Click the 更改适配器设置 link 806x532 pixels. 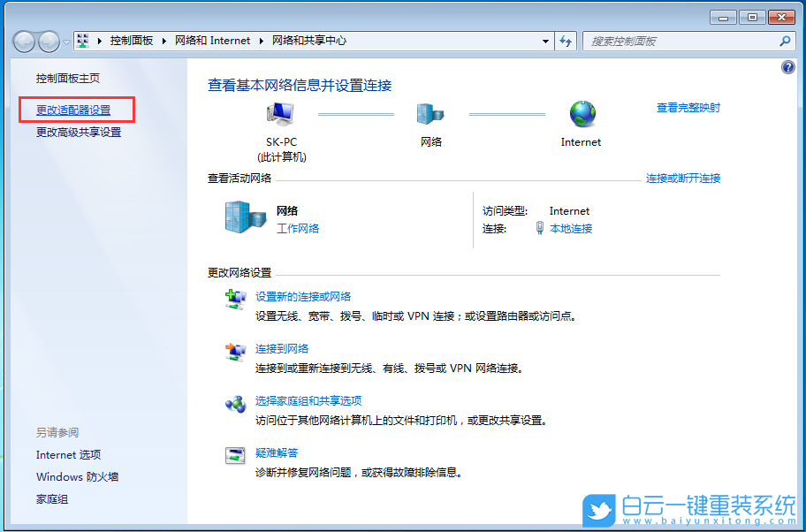(x=76, y=109)
